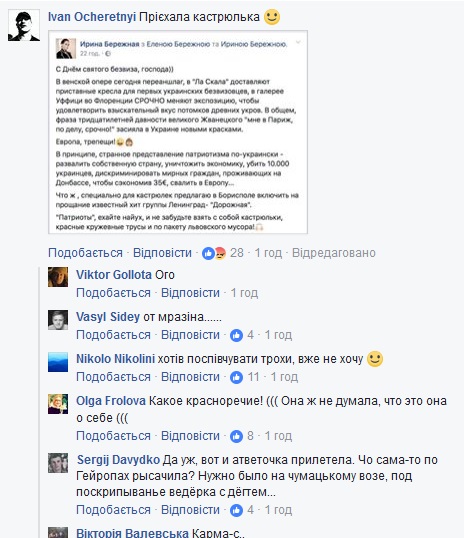Viewport: 468px width, 538px height.
Task: Open the attached screenshot of Ирина Бережная's post
Action: click(178, 132)
